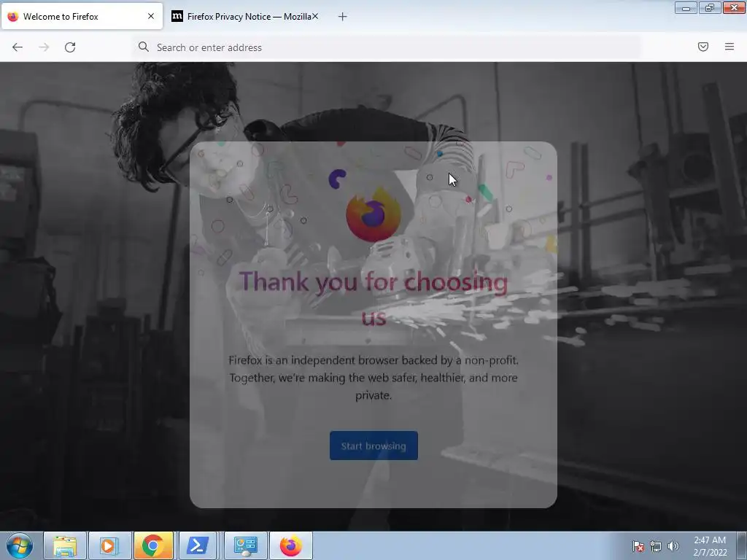Open PowerShell from taskbar

pyautogui.click(x=197, y=545)
